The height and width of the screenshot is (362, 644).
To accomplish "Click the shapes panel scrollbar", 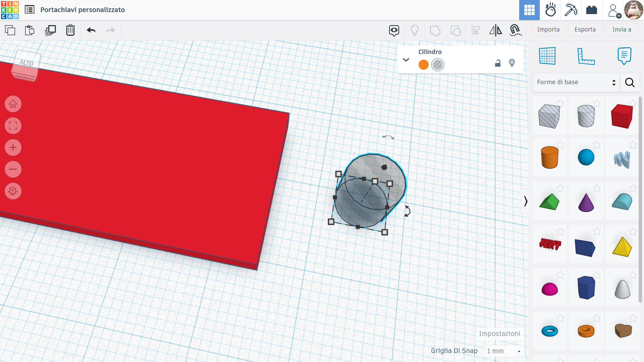I will click(x=641, y=199).
